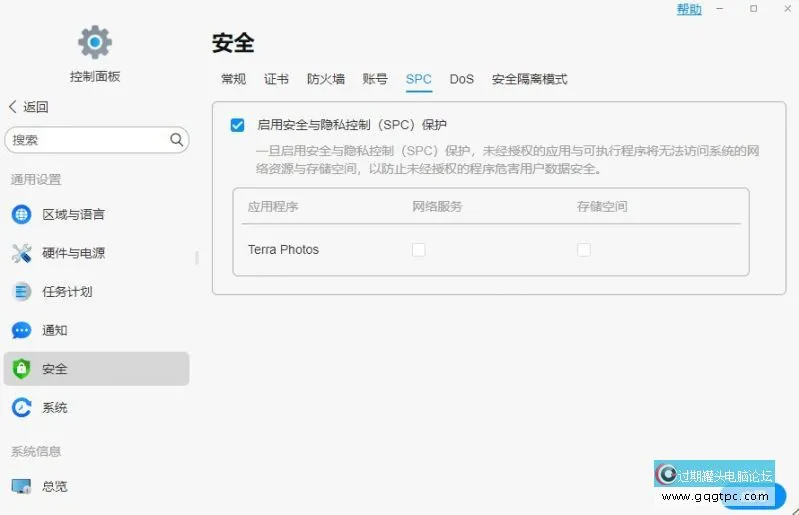
Task: Click the green shield icon for 安全
Action: [x=21, y=369]
